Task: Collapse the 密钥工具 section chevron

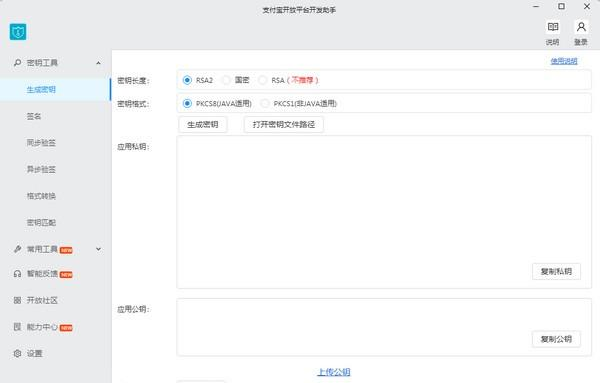Action: [x=98, y=63]
